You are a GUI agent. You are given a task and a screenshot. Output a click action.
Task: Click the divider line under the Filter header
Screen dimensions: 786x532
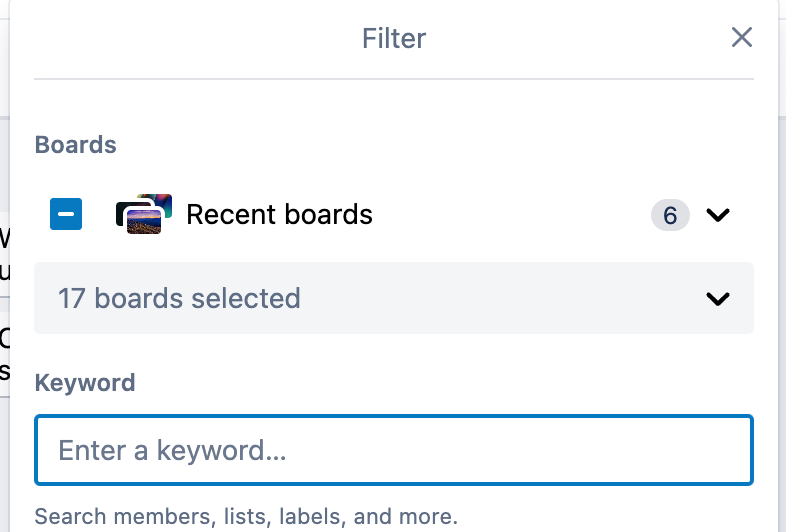pyautogui.click(x=394, y=78)
